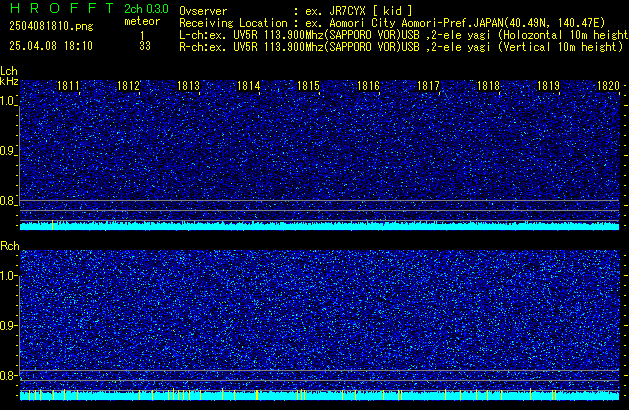This screenshot has height=410, width=629.
Task: Click the Lch channel label
Action: pyautogui.click(x=9, y=71)
